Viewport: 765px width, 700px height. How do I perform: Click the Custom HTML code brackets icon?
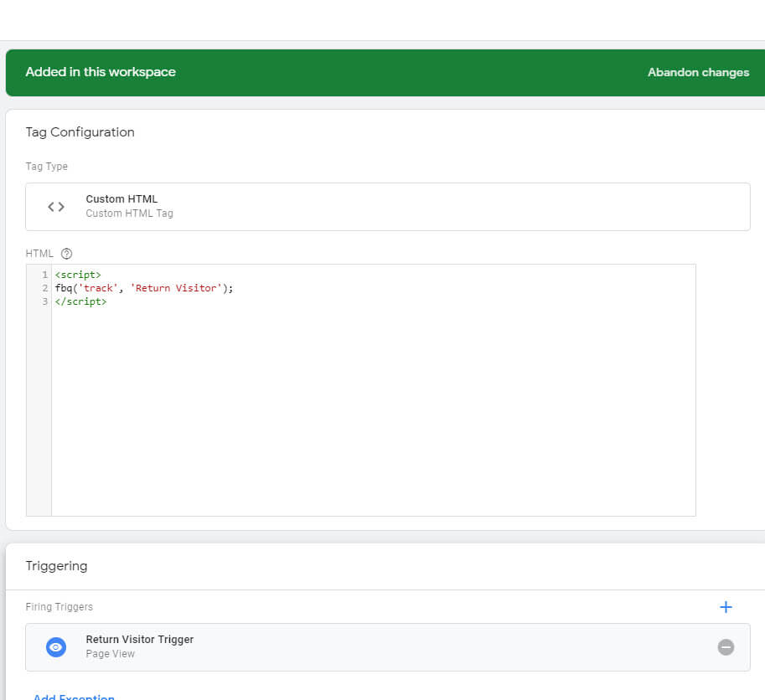coord(56,207)
